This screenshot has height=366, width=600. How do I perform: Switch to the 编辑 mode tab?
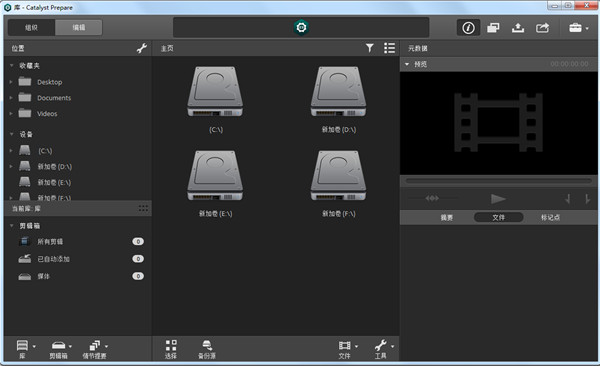[78, 28]
